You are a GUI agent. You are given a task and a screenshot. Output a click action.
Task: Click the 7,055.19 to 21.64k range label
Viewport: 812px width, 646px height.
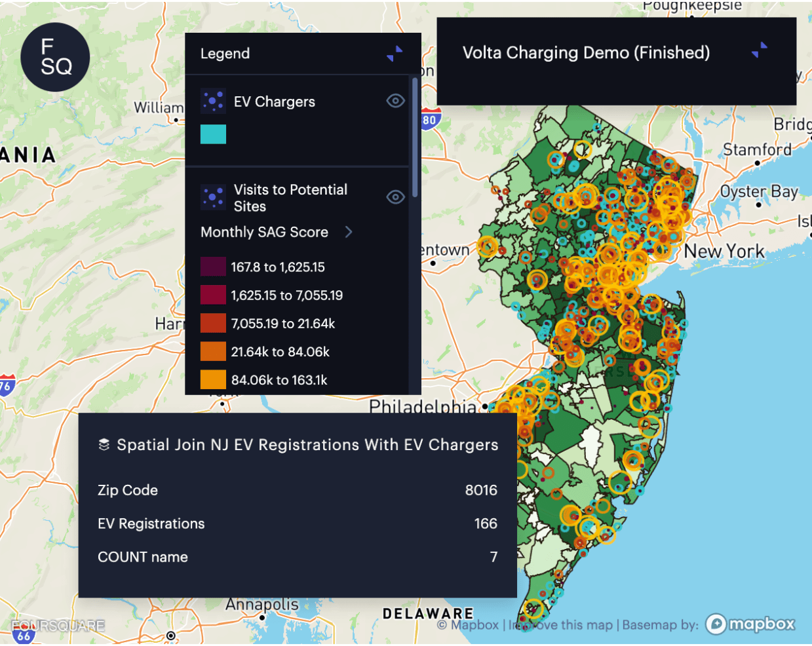282,324
